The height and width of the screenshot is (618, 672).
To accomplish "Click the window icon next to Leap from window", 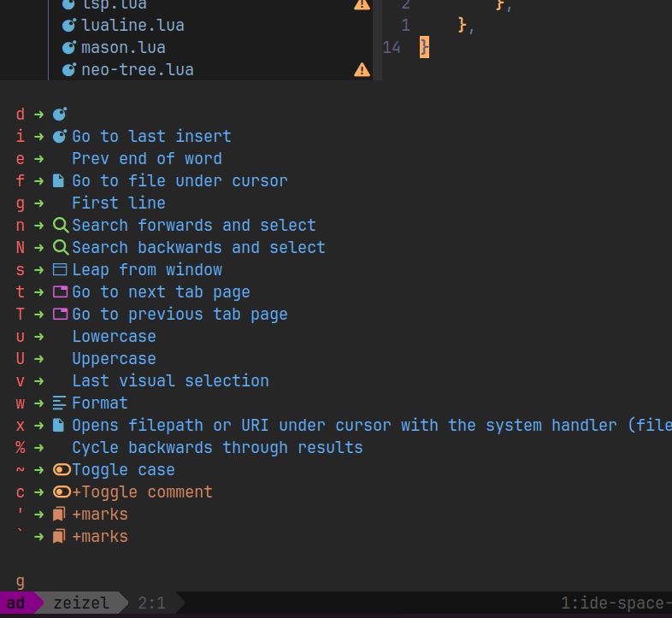I will (x=60, y=269).
